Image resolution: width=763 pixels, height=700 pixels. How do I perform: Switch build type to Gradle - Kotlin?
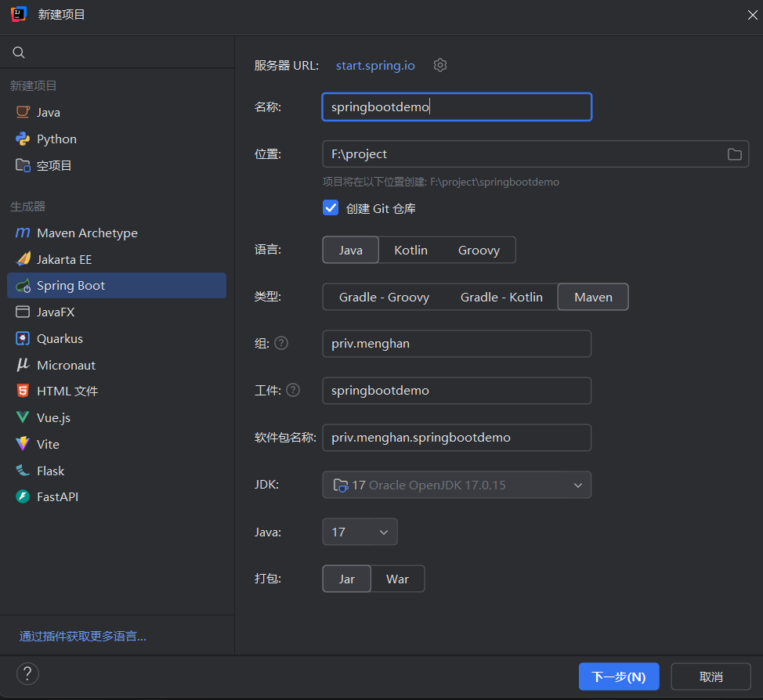pyautogui.click(x=501, y=297)
